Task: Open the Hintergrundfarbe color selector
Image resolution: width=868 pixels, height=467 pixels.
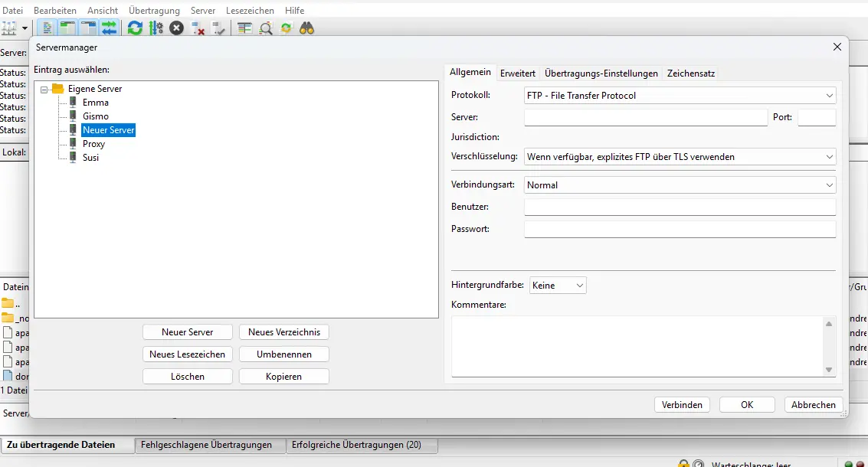Action: coord(558,284)
